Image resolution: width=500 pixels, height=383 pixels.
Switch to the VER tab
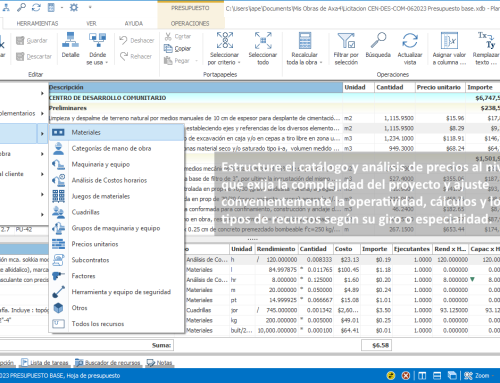(x=91, y=23)
